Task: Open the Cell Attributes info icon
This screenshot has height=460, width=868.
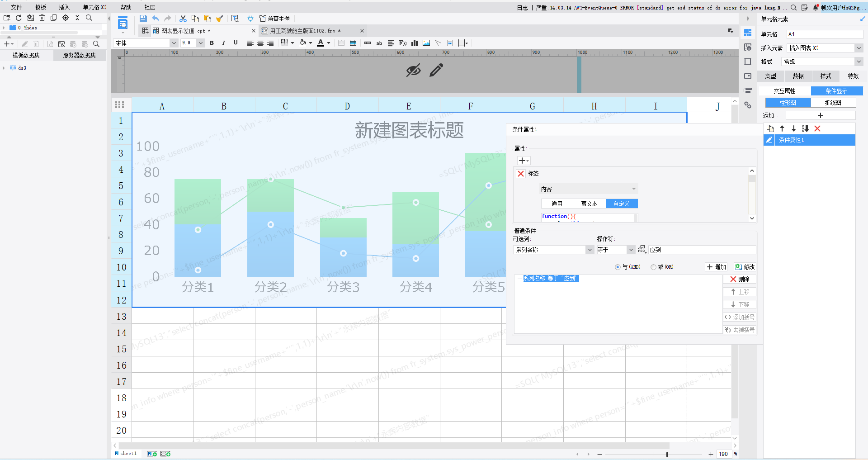Action: click(748, 47)
